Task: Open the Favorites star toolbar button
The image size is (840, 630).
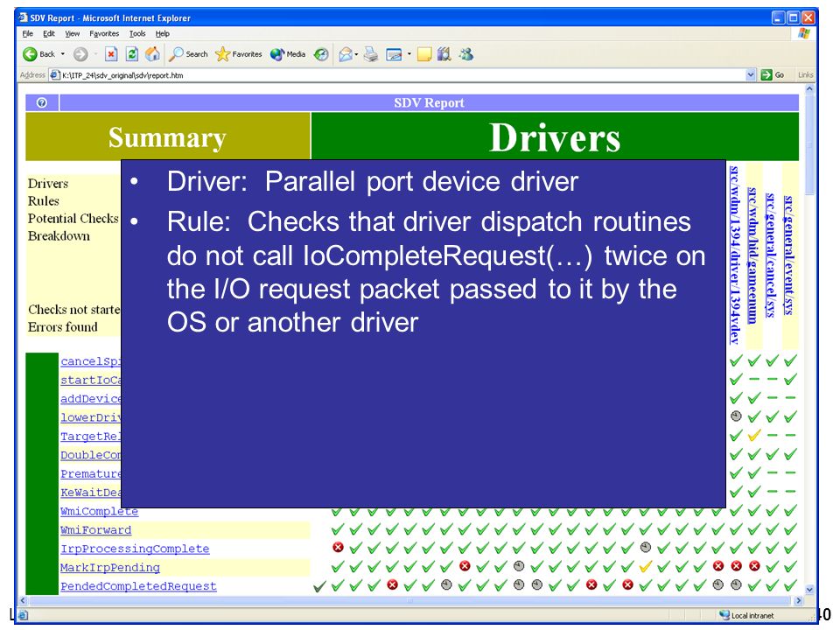Action: 238,54
